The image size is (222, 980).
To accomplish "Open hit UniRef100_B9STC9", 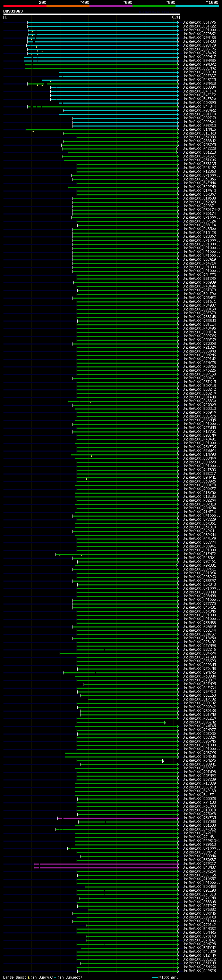I will (199, 45).
